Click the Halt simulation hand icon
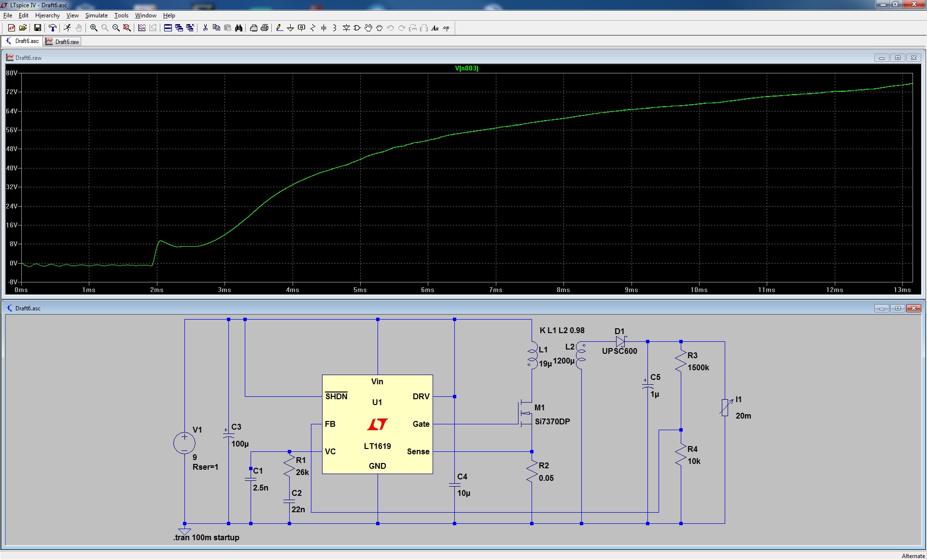Viewport: 927px width, 560px height. coord(79,28)
